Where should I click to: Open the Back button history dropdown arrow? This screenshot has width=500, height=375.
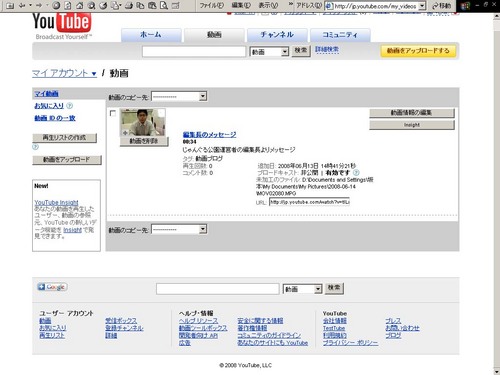(30, 5)
